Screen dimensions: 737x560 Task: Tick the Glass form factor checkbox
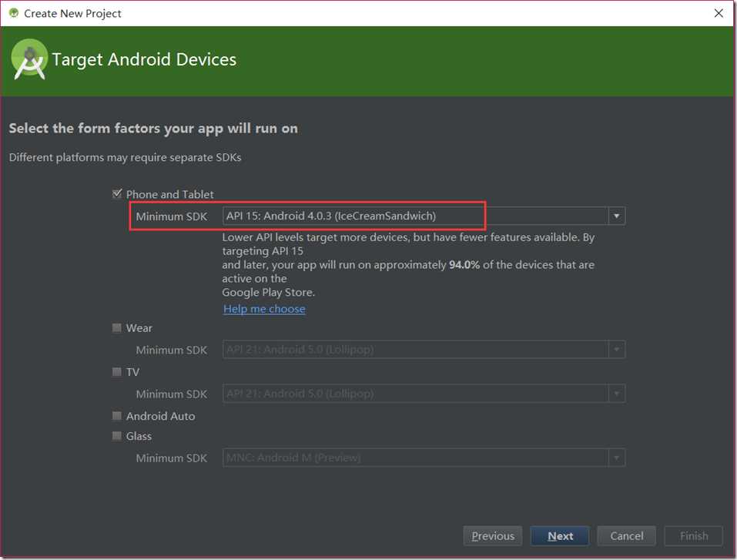tap(117, 436)
